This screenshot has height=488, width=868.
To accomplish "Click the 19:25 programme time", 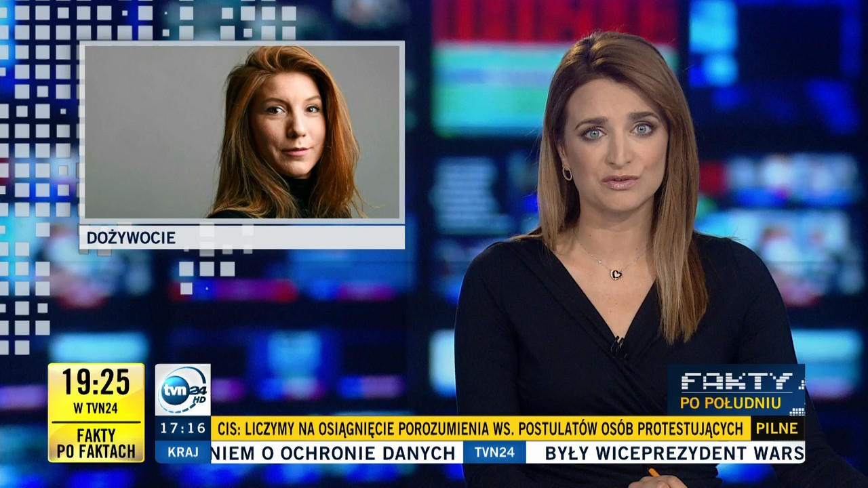I will pyautogui.click(x=96, y=382).
